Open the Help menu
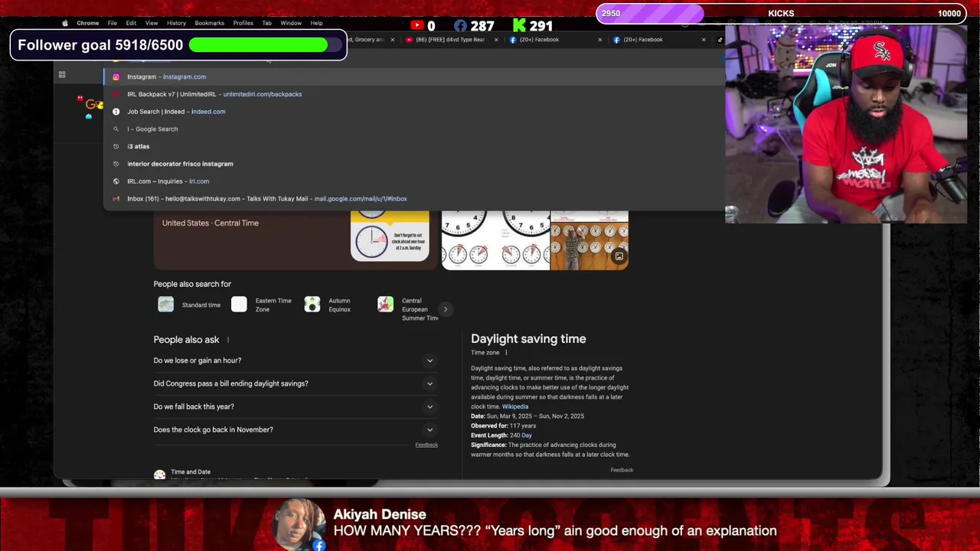The width and height of the screenshot is (980, 551). [x=316, y=23]
